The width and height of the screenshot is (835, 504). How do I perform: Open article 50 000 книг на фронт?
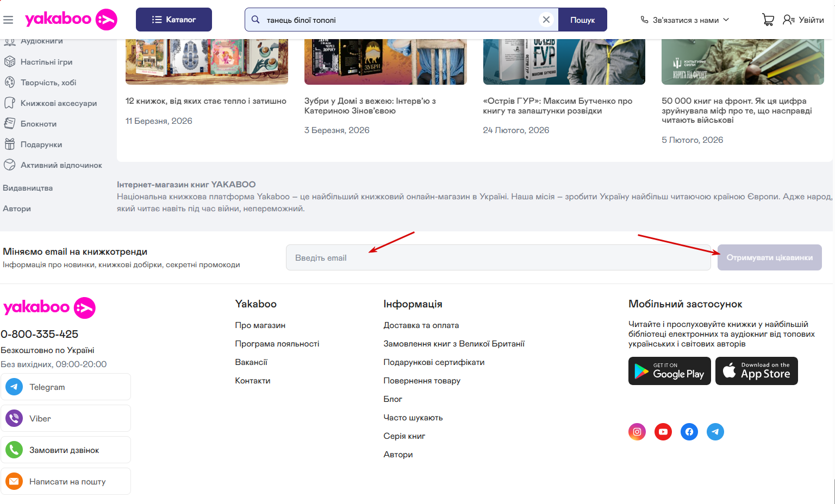click(x=737, y=110)
